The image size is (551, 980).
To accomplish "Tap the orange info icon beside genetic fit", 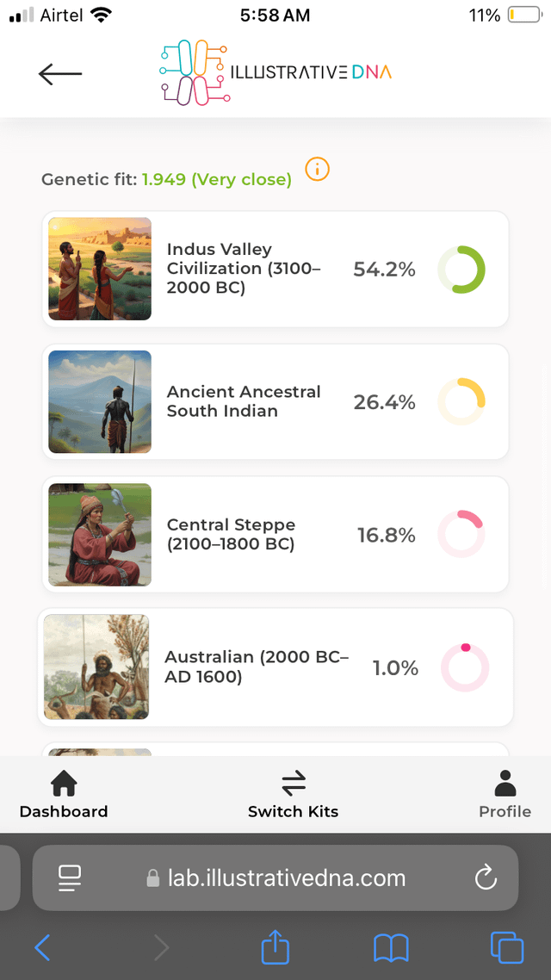I will 318,170.
